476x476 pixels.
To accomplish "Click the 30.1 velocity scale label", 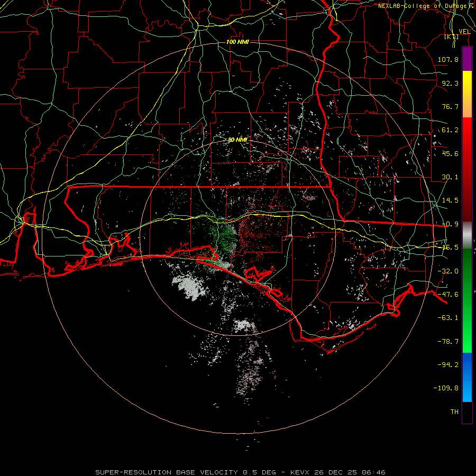I will point(450,177).
